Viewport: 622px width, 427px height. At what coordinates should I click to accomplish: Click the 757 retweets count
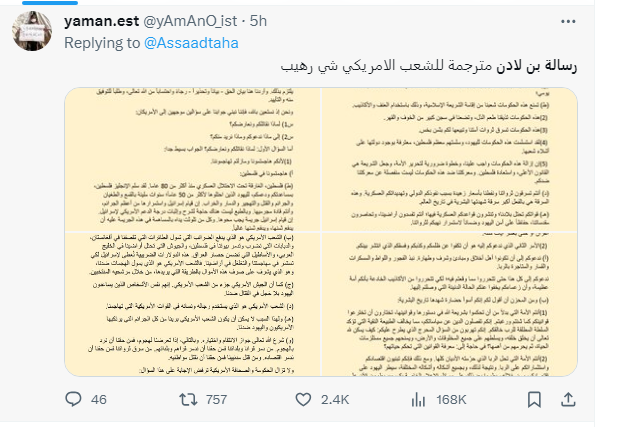217,401
